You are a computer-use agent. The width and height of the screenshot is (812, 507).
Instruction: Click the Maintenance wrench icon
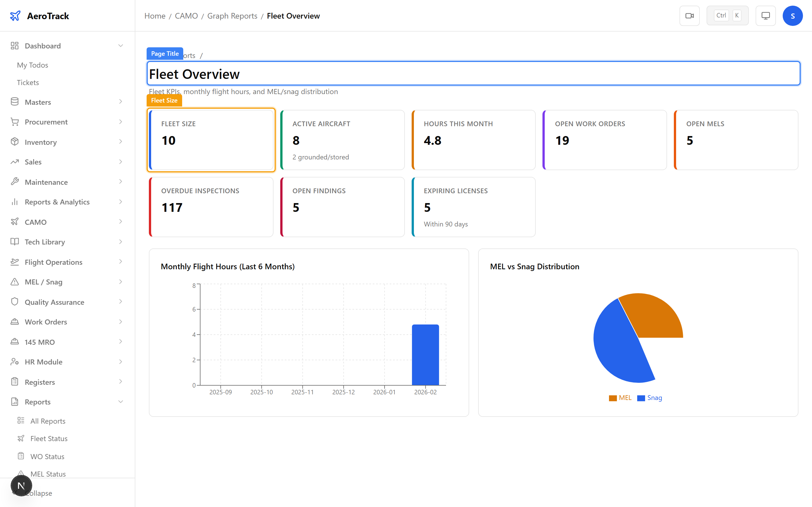14,182
